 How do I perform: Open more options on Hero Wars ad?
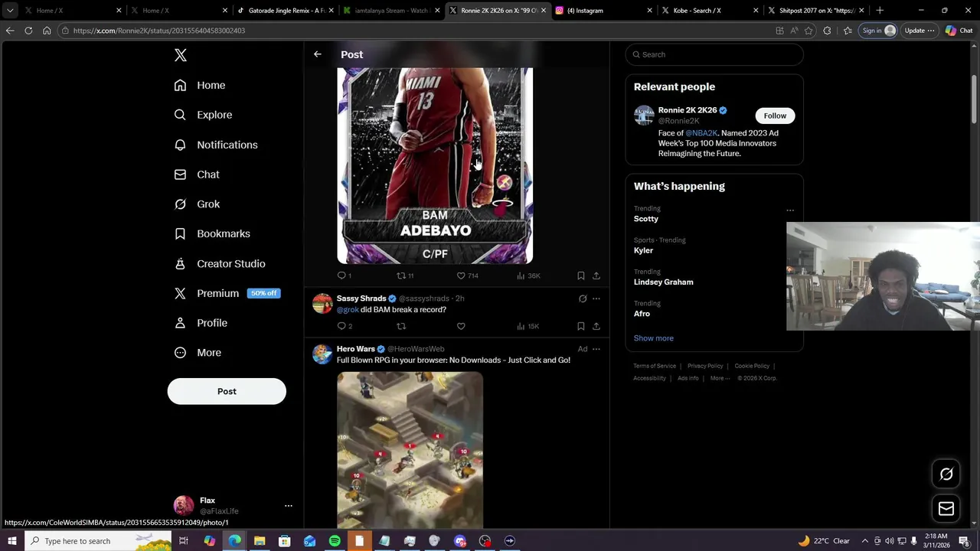tap(596, 349)
